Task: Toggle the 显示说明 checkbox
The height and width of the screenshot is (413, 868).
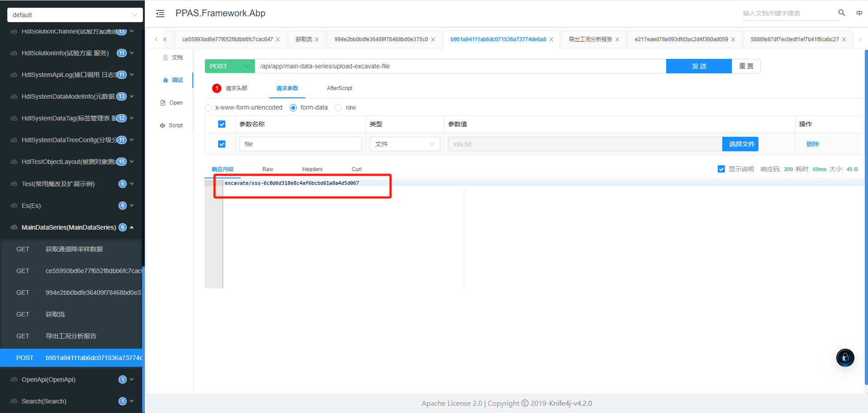Action: [x=721, y=169]
